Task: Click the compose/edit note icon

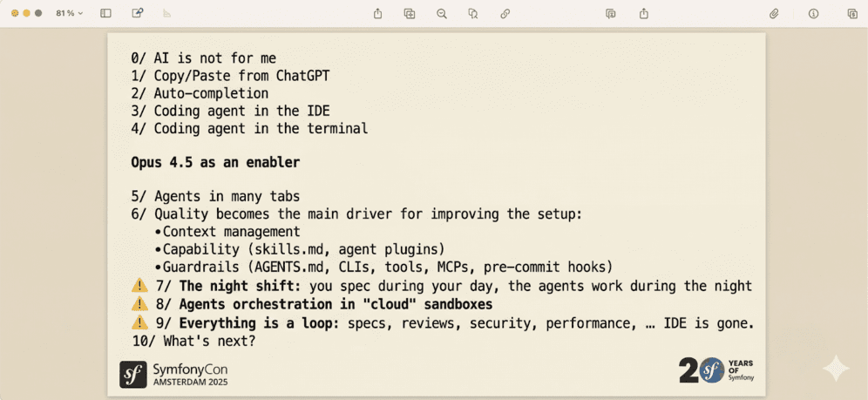Action: tap(138, 14)
